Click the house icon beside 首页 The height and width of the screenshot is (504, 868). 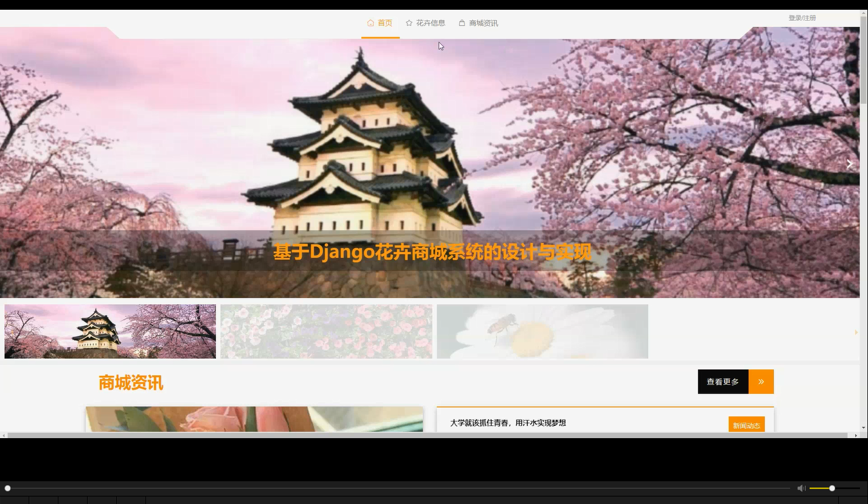[370, 23]
